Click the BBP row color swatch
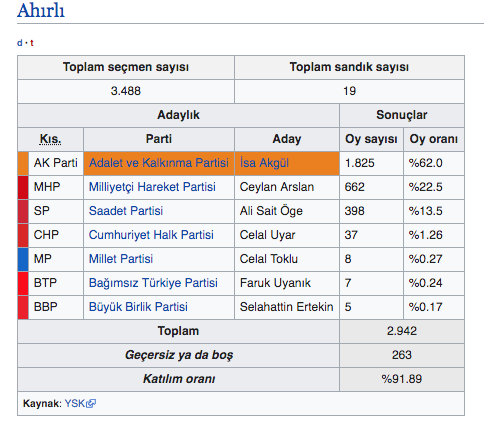This screenshot has height=435, width=484. click(x=23, y=307)
